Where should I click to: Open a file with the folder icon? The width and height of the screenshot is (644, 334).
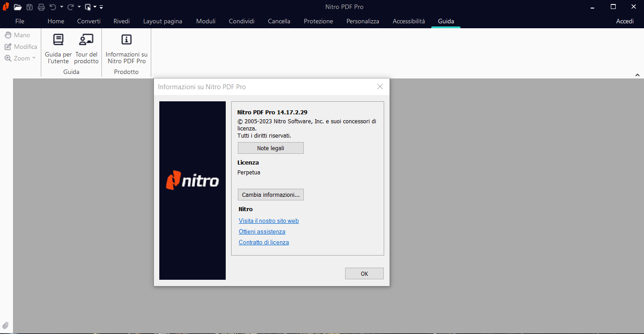(x=18, y=7)
